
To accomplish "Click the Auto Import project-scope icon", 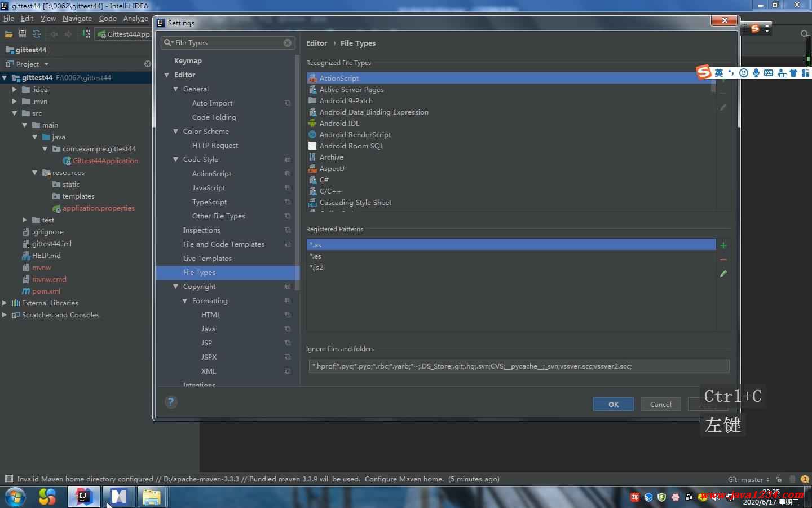I will click(288, 103).
